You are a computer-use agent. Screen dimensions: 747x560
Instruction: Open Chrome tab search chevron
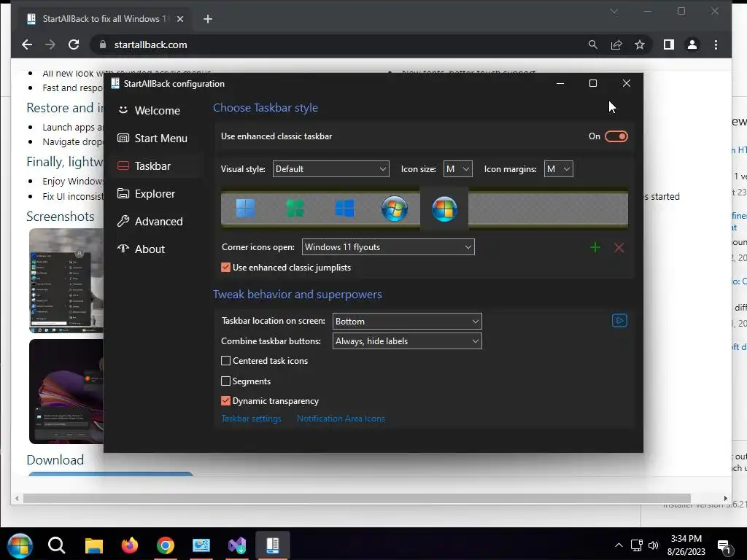[x=614, y=11]
